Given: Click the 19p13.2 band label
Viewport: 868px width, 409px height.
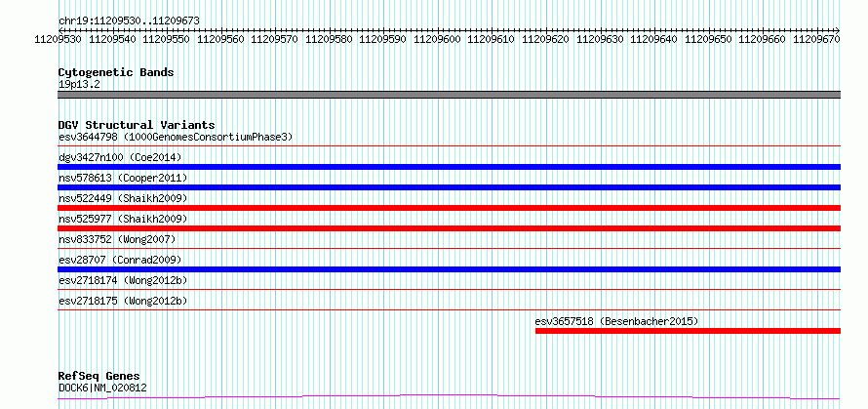Looking at the screenshot, I should pyautogui.click(x=79, y=85).
